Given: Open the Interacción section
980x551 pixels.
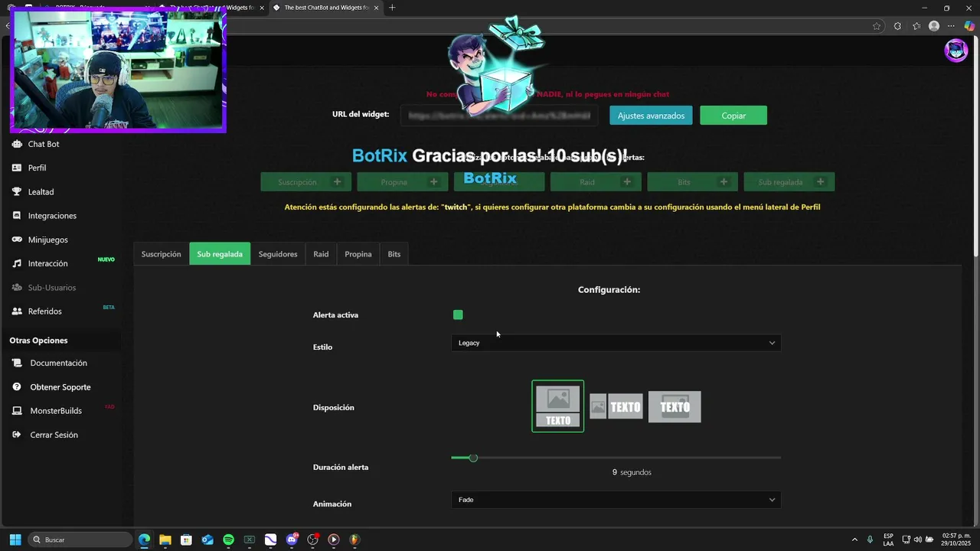Looking at the screenshot, I should tap(47, 263).
